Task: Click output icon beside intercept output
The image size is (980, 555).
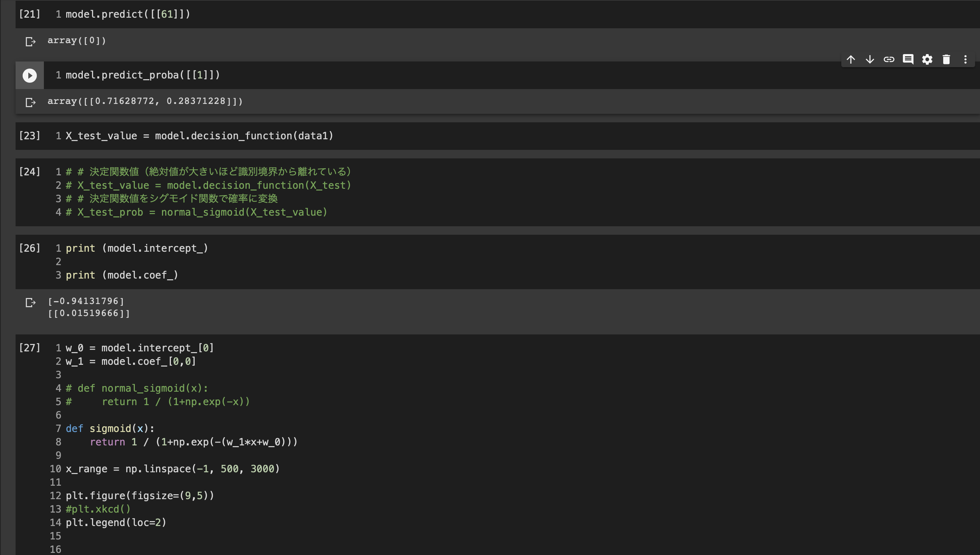Action: pos(30,302)
